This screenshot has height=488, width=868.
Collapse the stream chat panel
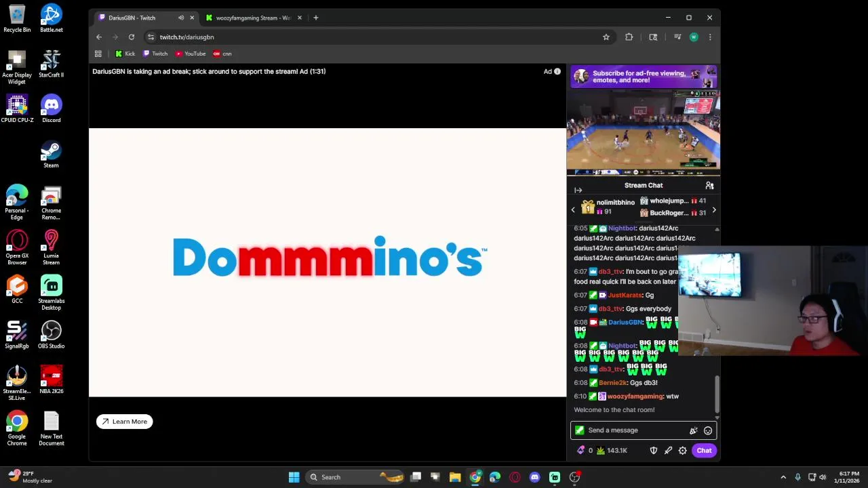click(578, 190)
